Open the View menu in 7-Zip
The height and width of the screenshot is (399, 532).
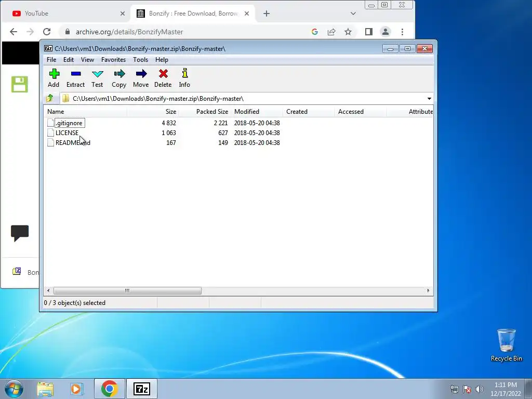click(87, 60)
